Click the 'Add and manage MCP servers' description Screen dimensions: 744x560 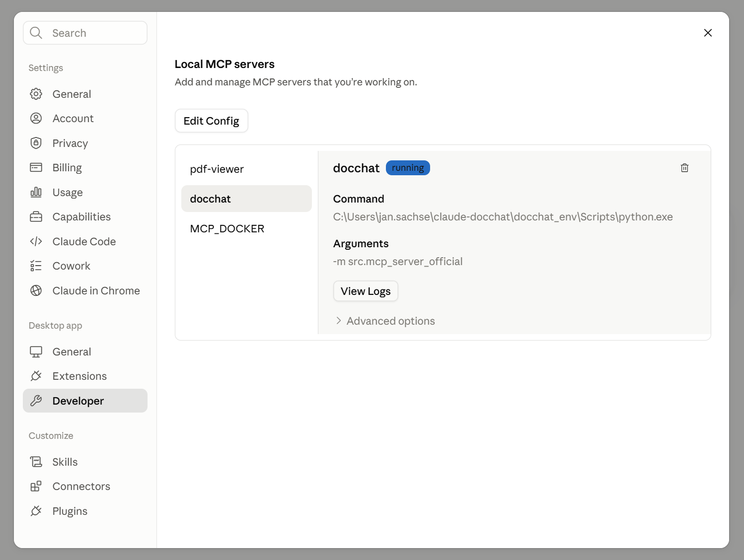click(x=296, y=82)
